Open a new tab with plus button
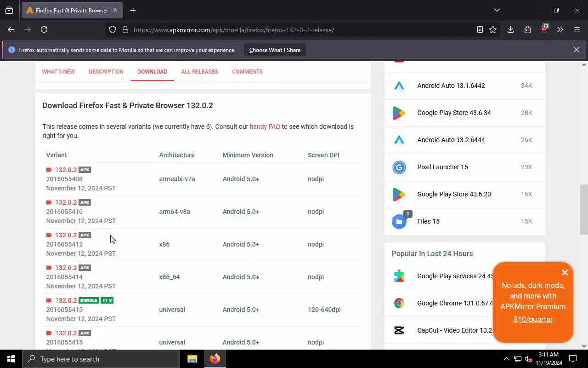The width and height of the screenshot is (588, 368). 133,10
